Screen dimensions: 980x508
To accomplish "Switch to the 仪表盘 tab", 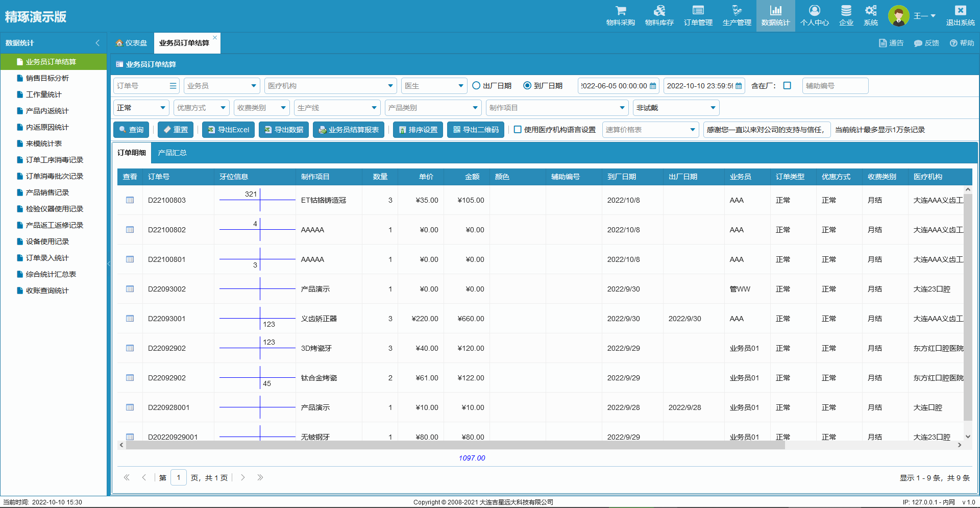I will [132, 43].
